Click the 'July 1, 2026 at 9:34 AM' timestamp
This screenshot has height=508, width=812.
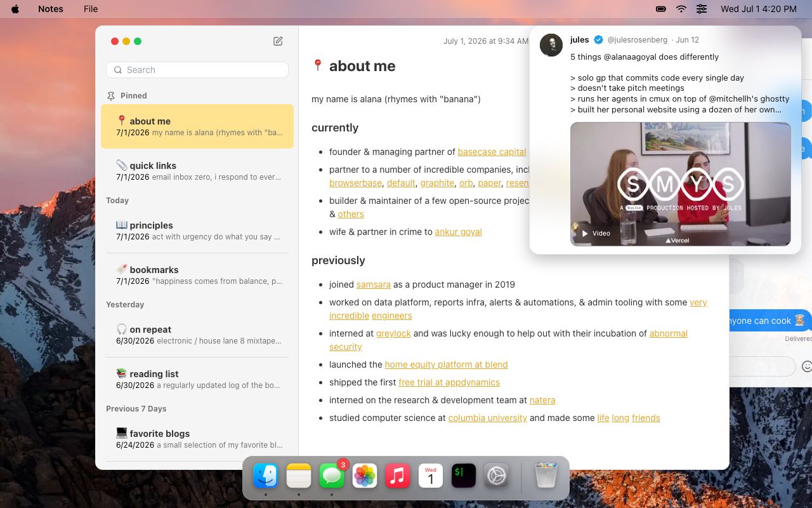coord(486,41)
